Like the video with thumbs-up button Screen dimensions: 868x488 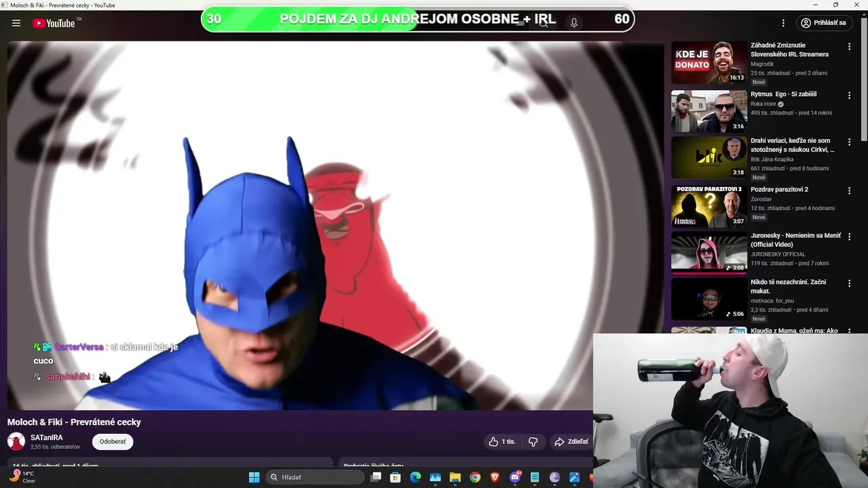(502, 441)
